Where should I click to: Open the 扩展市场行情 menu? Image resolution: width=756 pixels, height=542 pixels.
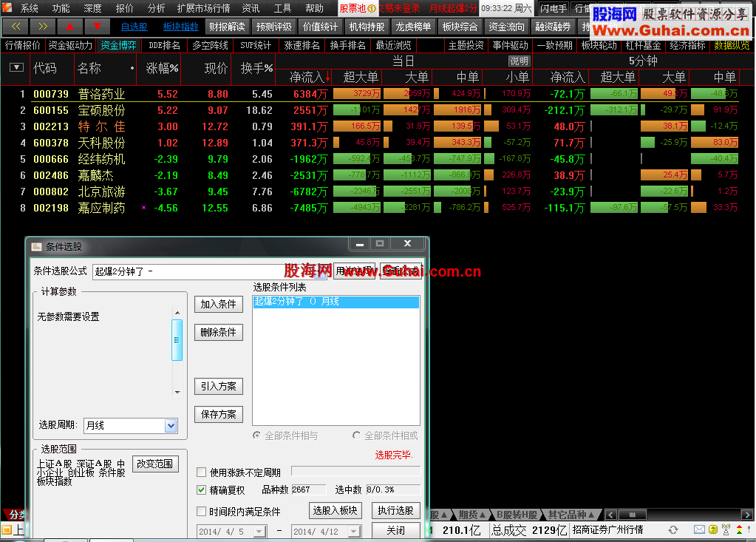(203, 8)
